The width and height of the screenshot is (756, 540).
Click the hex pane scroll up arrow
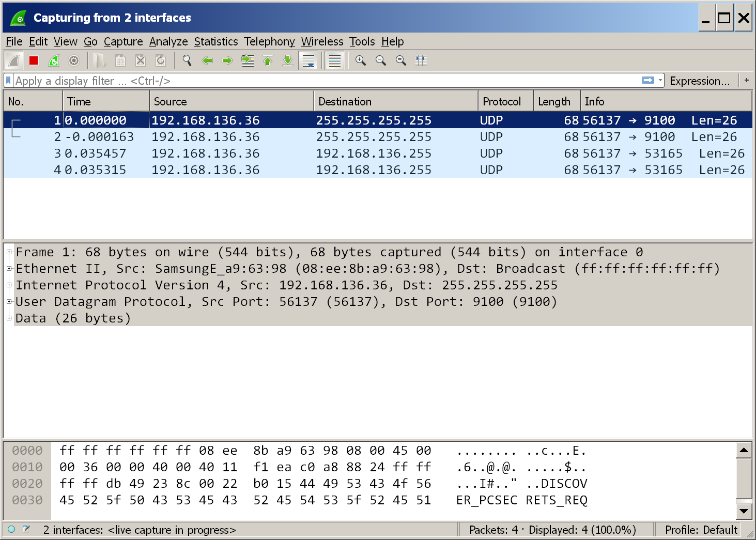click(744, 451)
